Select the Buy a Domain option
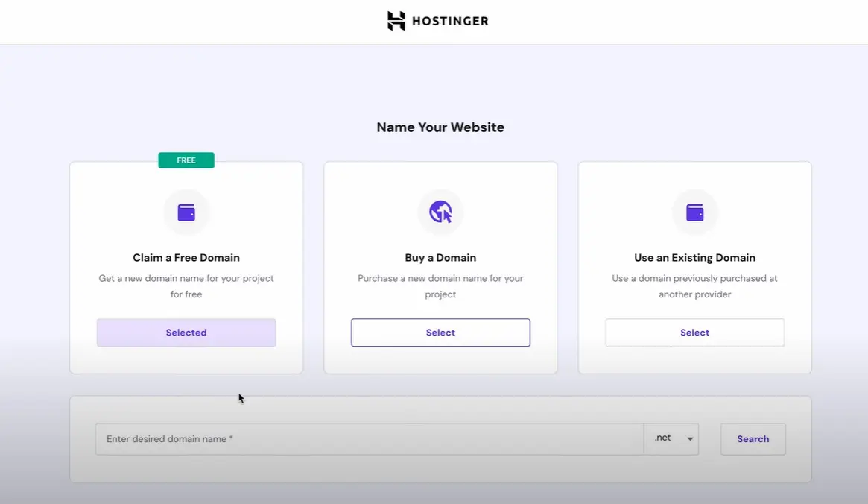 [x=440, y=333]
